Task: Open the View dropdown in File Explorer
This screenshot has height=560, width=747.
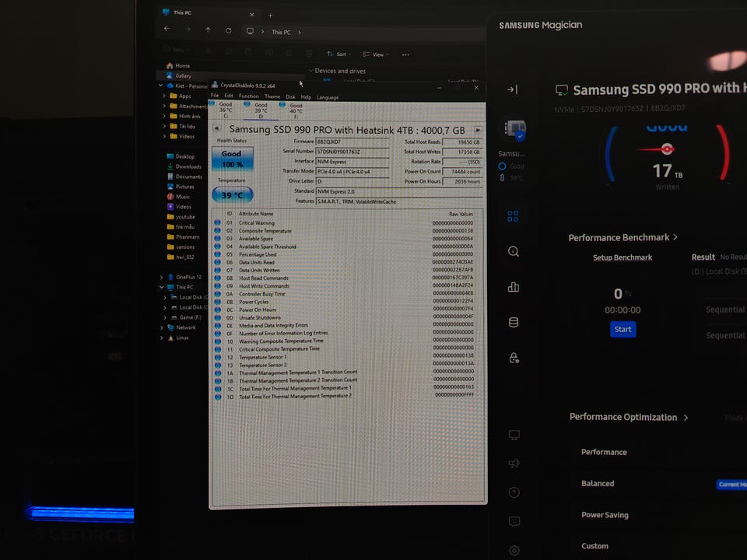Action: tap(375, 54)
